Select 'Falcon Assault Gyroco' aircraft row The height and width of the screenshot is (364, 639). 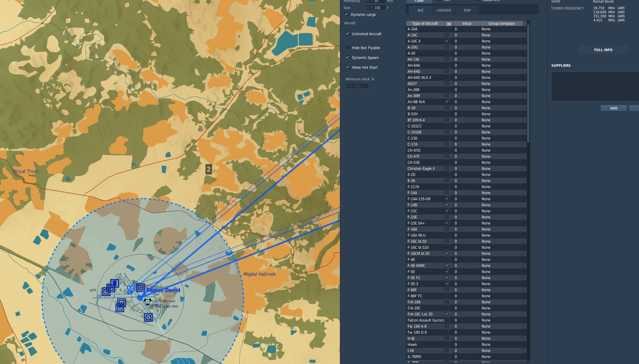coord(466,320)
